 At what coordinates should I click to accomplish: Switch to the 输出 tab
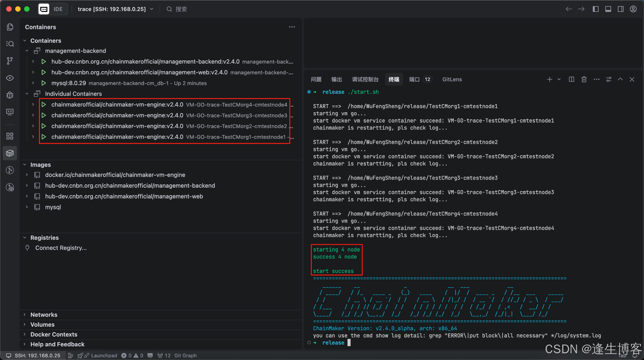336,79
